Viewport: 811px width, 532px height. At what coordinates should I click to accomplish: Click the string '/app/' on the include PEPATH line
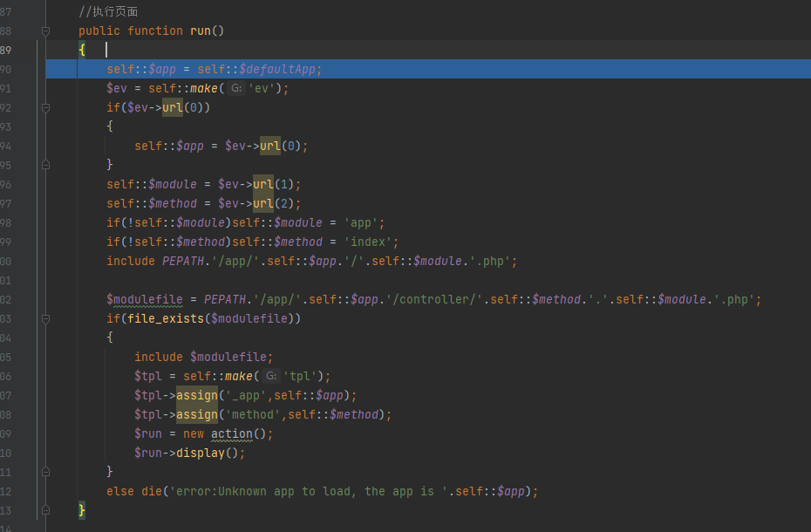(x=235, y=262)
